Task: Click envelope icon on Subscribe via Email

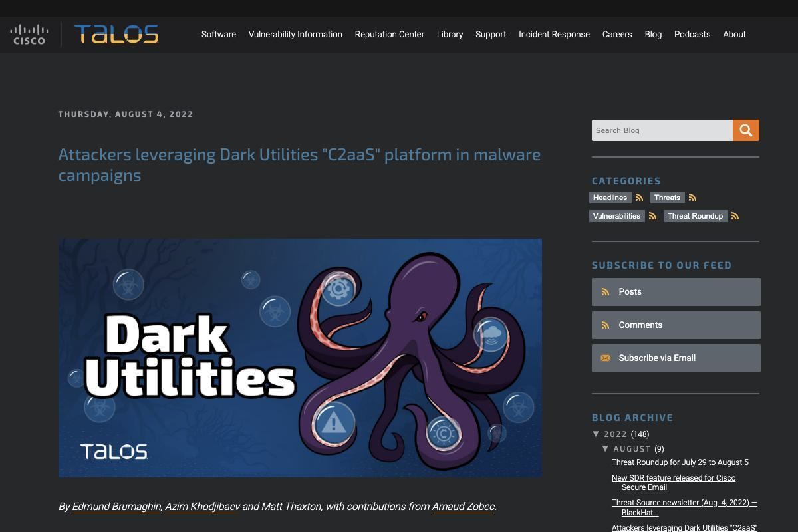Action: click(x=605, y=358)
